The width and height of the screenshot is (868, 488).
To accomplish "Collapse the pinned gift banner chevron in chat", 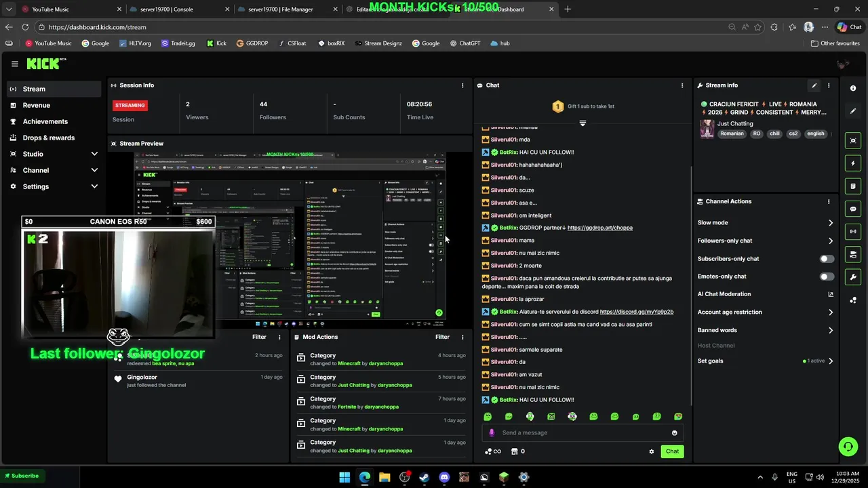I will click(x=583, y=123).
